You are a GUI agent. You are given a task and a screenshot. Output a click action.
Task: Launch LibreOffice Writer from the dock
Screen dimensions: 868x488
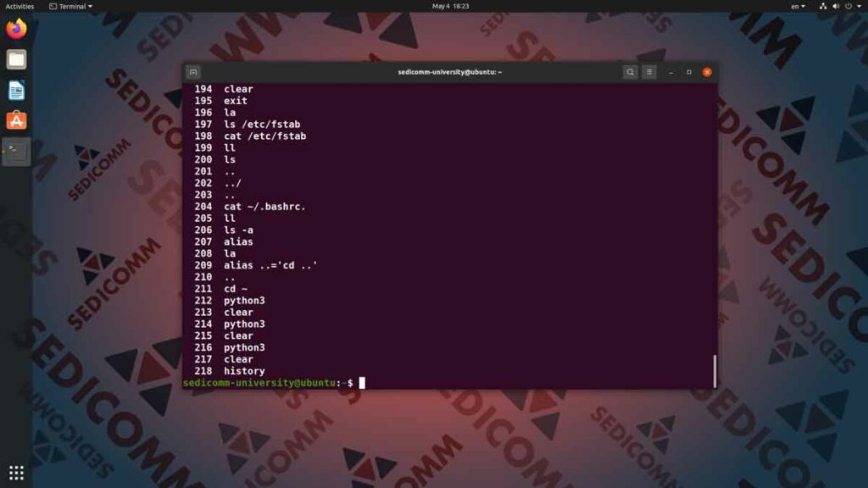(x=16, y=90)
